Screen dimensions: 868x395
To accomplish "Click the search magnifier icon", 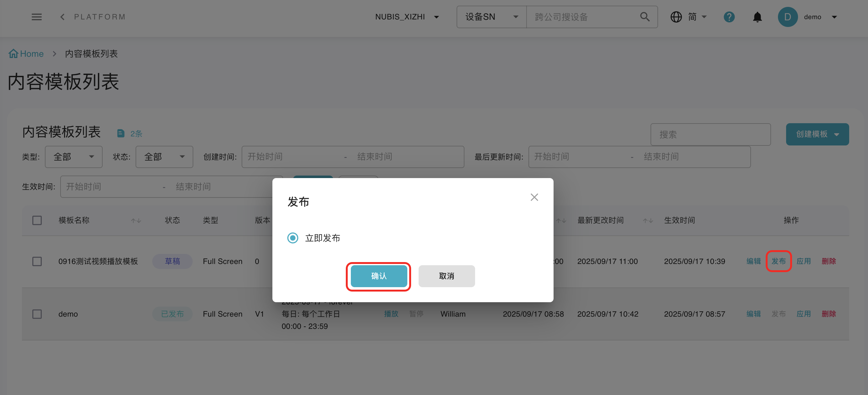I will [645, 17].
